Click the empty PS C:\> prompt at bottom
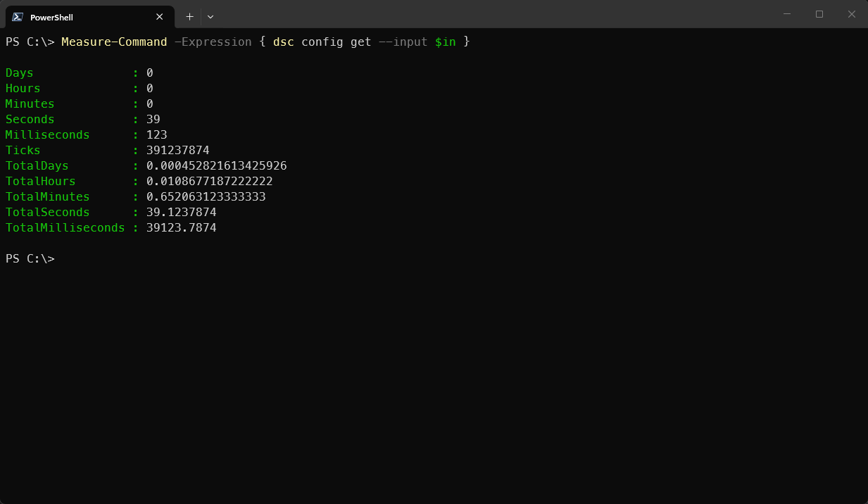Viewport: 868px width, 504px height. pos(30,259)
